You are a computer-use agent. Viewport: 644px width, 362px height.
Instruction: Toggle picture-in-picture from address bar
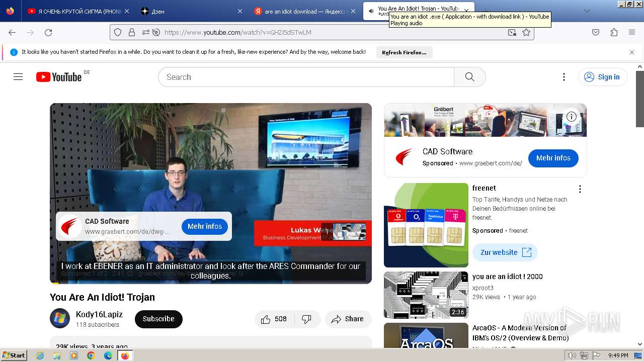click(512, 32)
